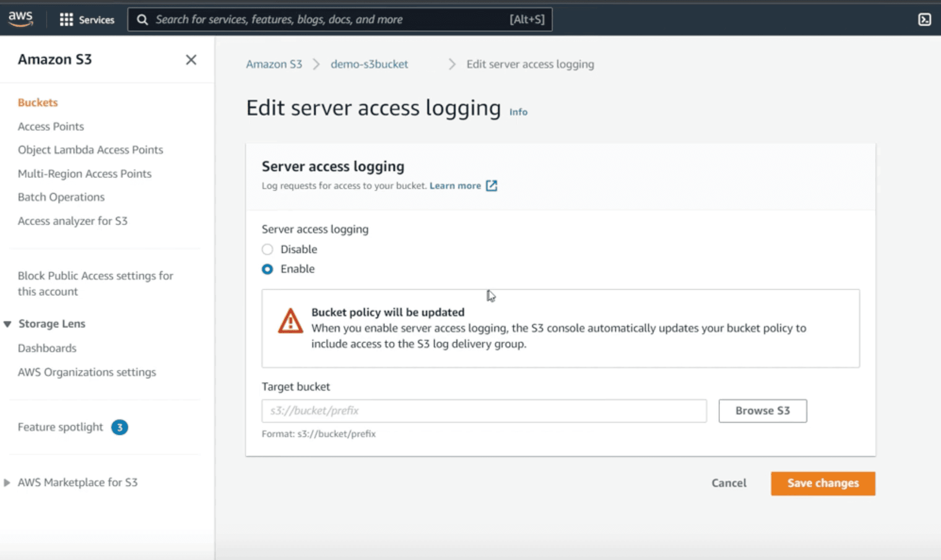The width and height of the screenshot is (941, 560).
Task: Click the AWS logo home icon
Action: 20,18
